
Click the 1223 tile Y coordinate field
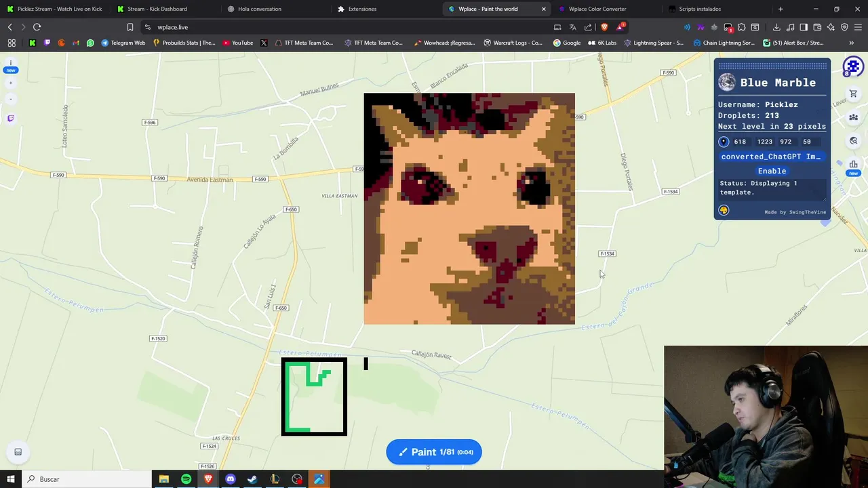tap(765, 142)
